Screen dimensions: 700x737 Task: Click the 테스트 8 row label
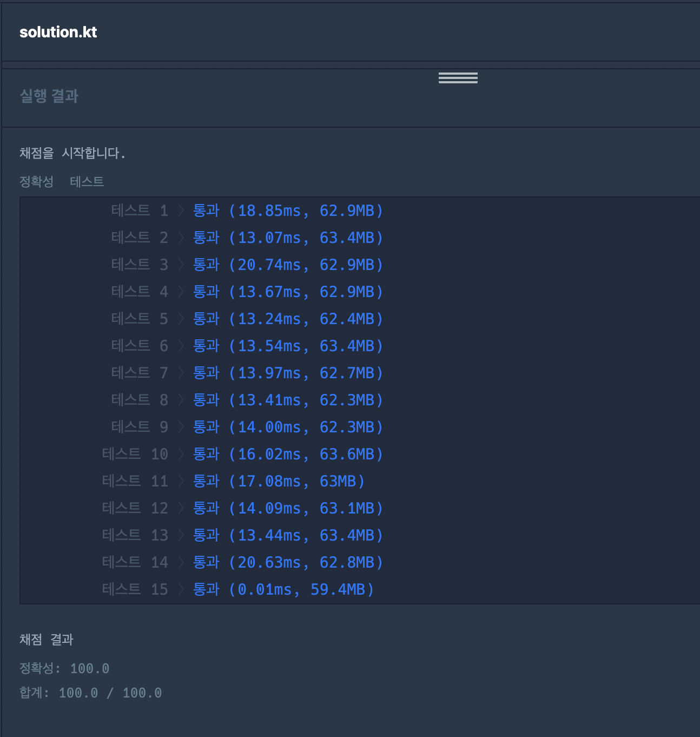coord(140,400)
